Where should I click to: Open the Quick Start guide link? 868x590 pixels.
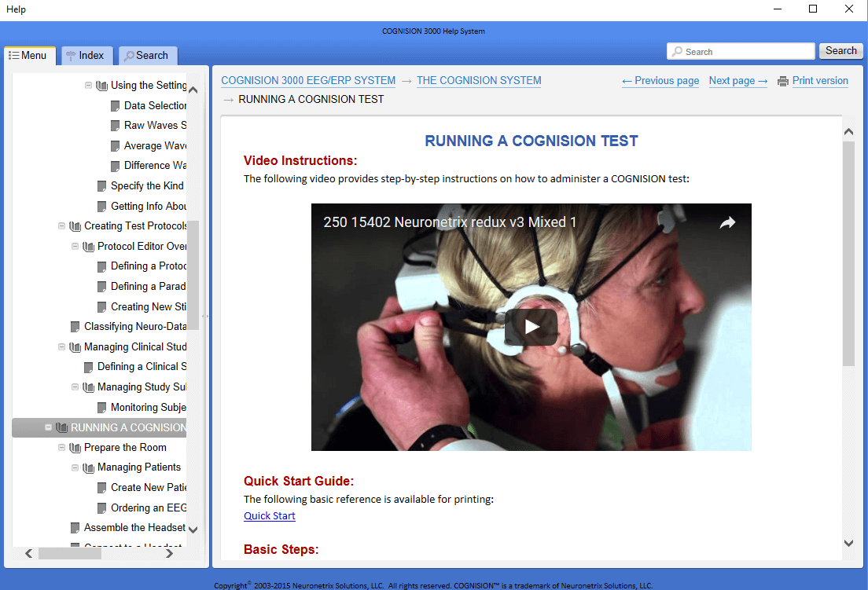click(270, 516)
